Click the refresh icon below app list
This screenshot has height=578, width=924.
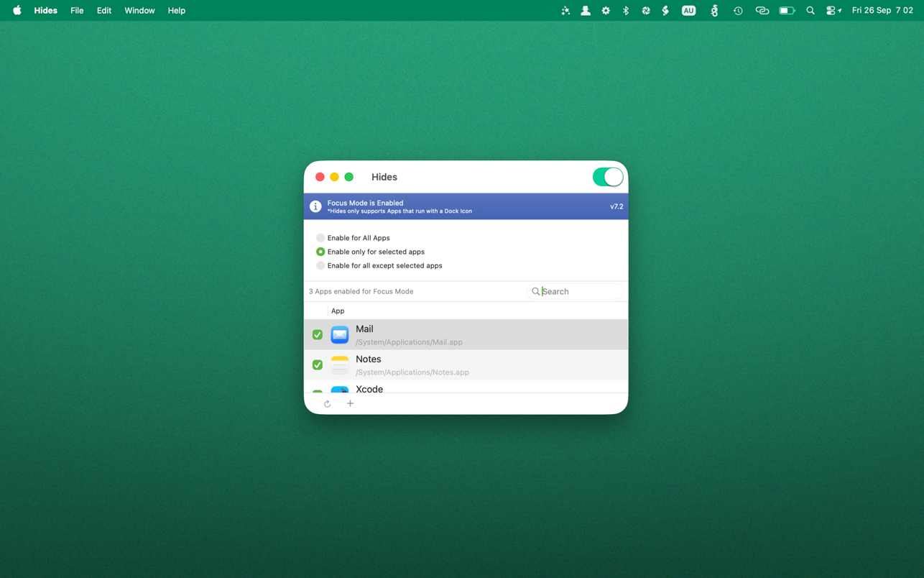point(327,404)
